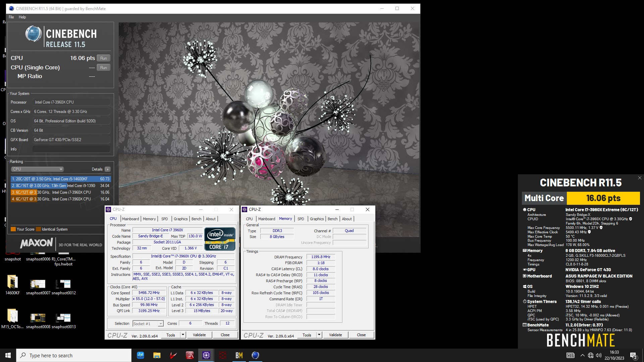Click the red checkmark app taskbar icon
Screen dimensions: 644x362
173,355
